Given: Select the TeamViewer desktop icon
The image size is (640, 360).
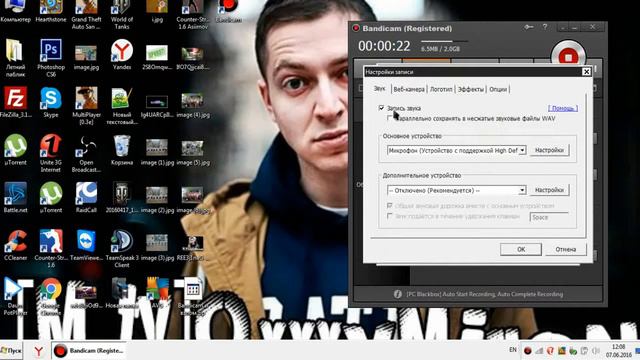Looking at the screenshot, I should click(86, 245).
